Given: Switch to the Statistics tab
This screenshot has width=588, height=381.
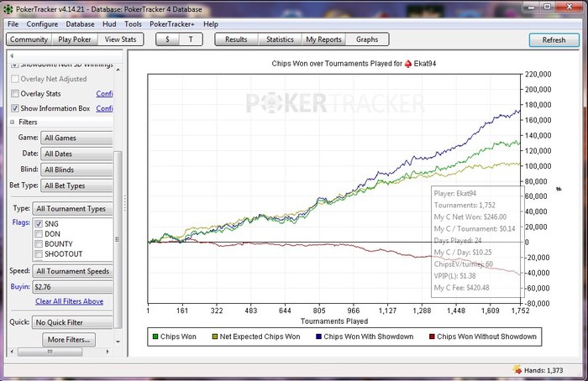Looking at the screenshot, I should 280,39.
